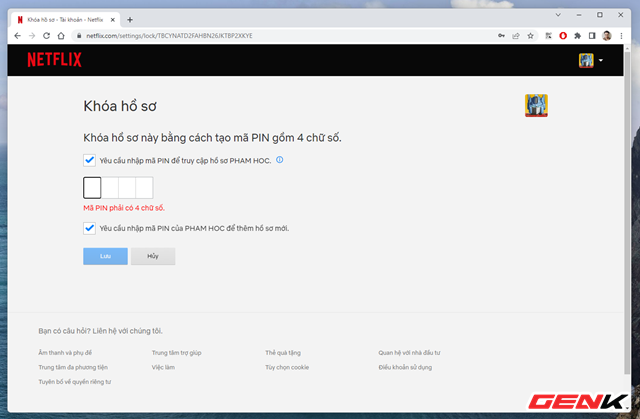The height and width of the screenshot is (419, 640).
Task: Open Trung tâm trợ giúp link
Action: (x=176, y=352)
